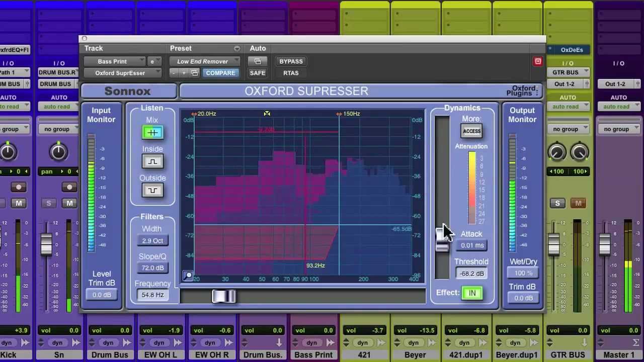The width and height of the screenshot is (644, 362).
Task: Open the Low End Remover preset dropdown
Action: pos(205,61)
